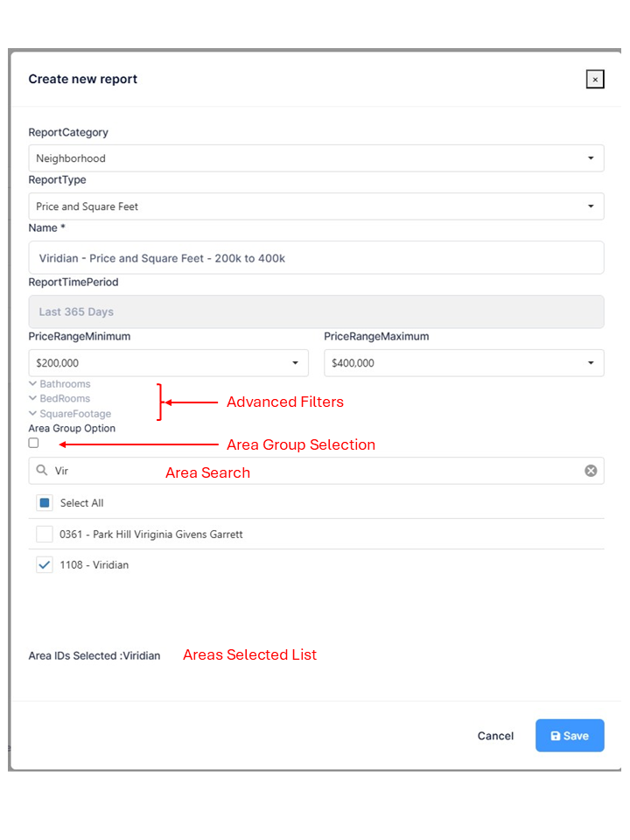Open the ReportType dropdown showing Price and Square Feet
The image size is (630, 840).
click(x=317, y=206)
